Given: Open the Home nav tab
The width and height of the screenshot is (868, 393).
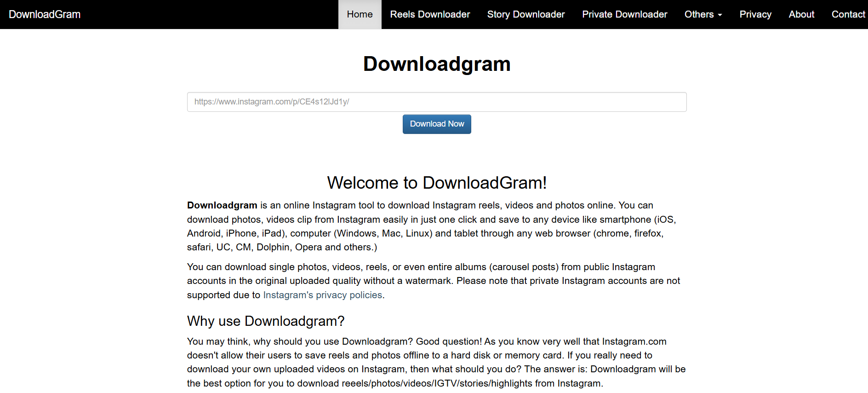Looking at the screenshot, I should click(x=360, y=14).
